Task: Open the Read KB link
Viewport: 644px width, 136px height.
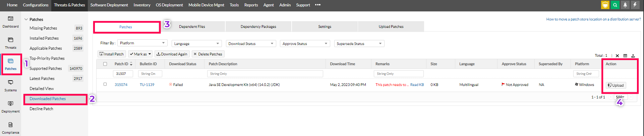Action: click(x=417, y=85)
